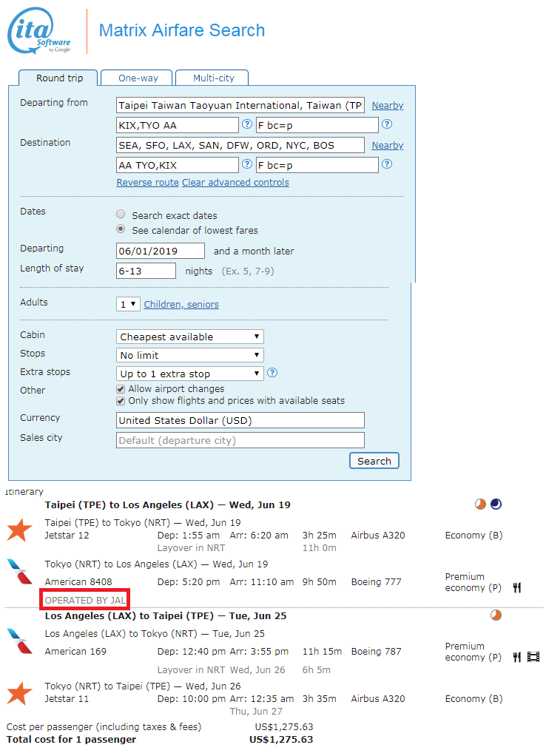Click total cost US$1,275.63 in bold
The width and height of the screenshot is (546, 756).
pyautogui.click(x=281, y=740)
